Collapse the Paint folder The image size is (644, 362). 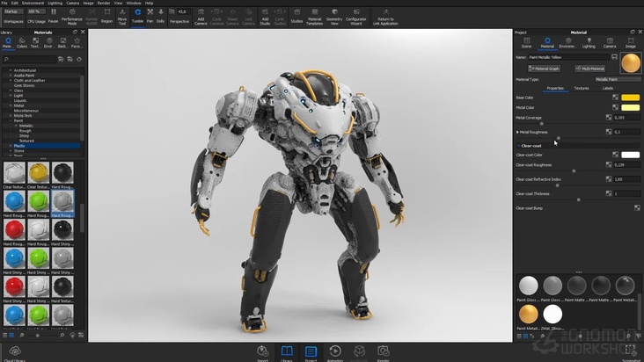click(x=11, y=120)
